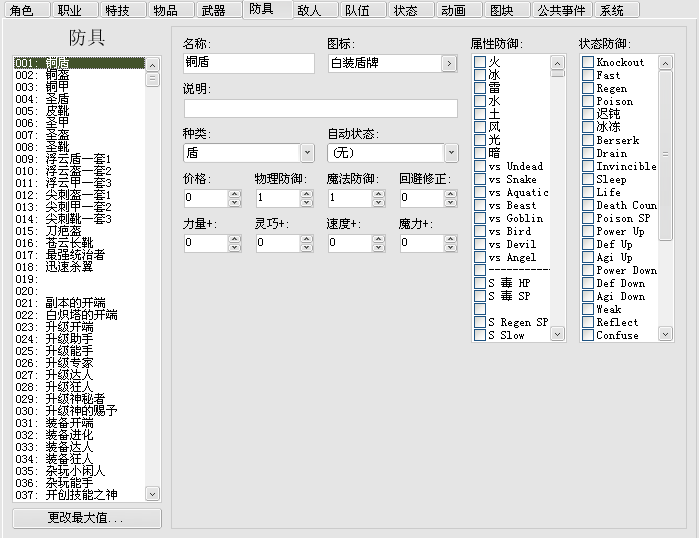Open the 系统 tab

coord(617,10)
